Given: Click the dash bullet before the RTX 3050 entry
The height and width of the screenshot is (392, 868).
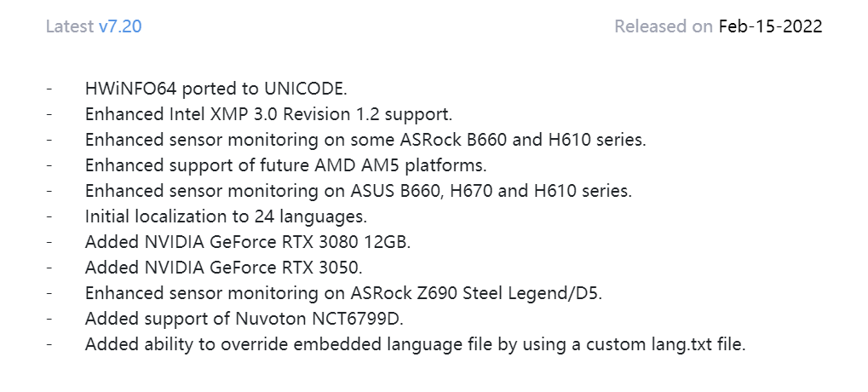Looking at the screenshot, I should (x=50, y=268).
